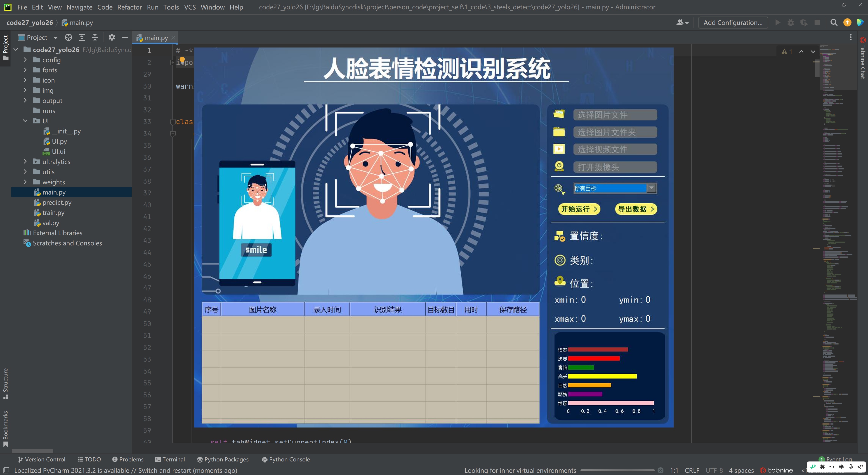Click the folder icon beside 选择图片文件夹

pos(559,132)
